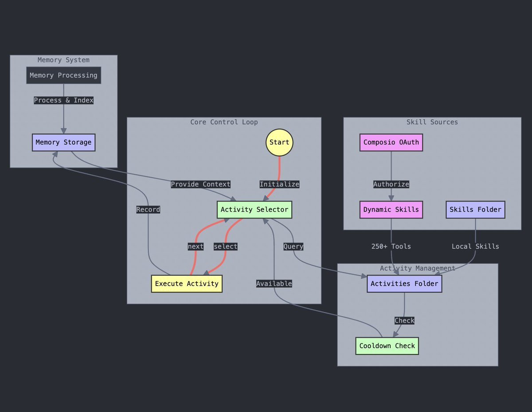Click the Dynamic Skills node
The width and height of the screenshot is (532, 412).
(391, 209)
